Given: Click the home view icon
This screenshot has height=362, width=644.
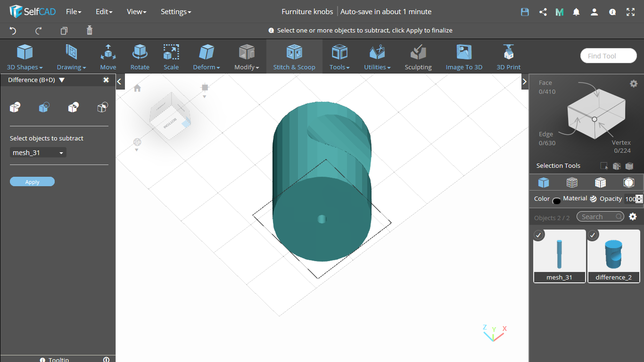Looking at the screenshot, I should coord(137,88).
